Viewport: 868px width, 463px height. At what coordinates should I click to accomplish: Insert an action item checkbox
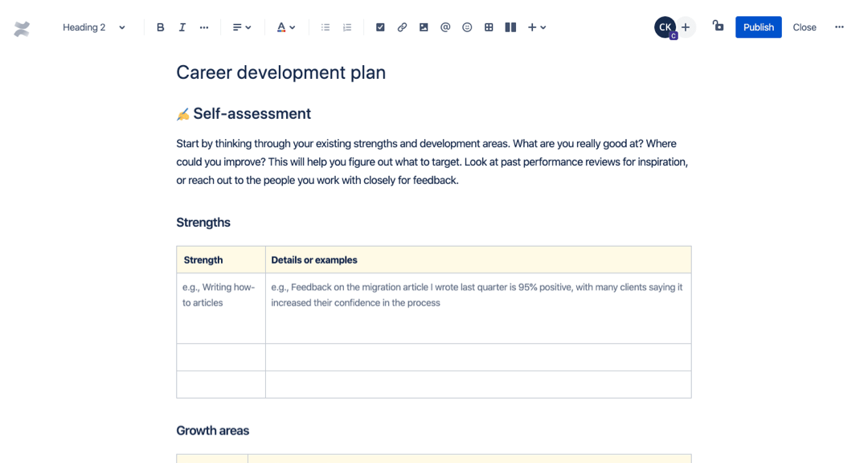[380, 27]
